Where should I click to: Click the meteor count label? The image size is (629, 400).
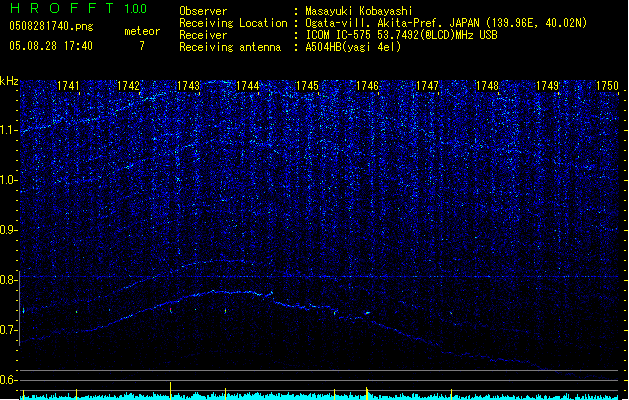coord(142,31)
